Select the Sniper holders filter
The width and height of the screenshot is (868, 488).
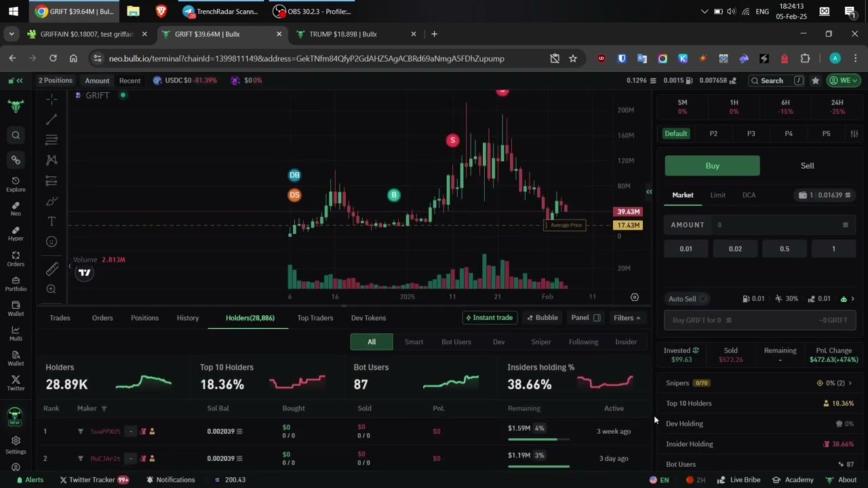pyautogui.click(x=541, y=342)
